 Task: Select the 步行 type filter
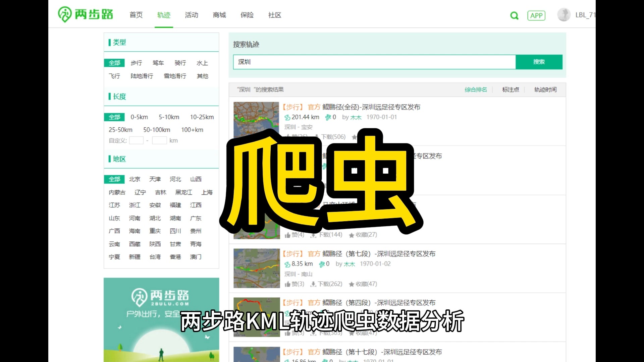click(136, 63)
